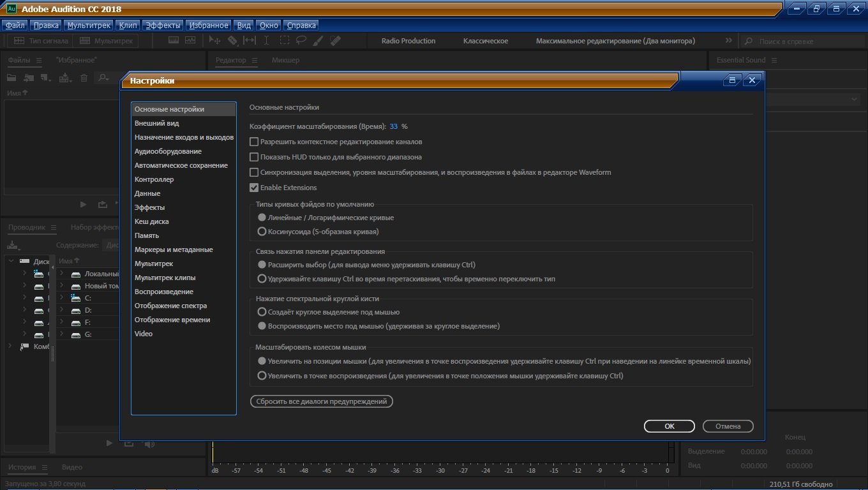Select the Time Selection tool
The width and height of the screenshot is (868, 490).
click(x=267, y=40)
